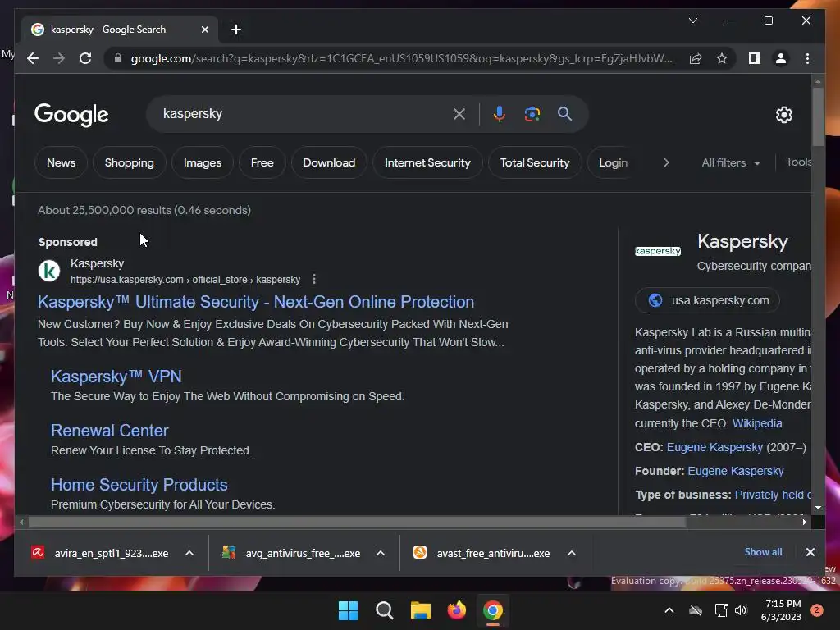Expand options for avg_antivirus_free download
This screenshot has height=630, width=840.
[x=381, y=554]
